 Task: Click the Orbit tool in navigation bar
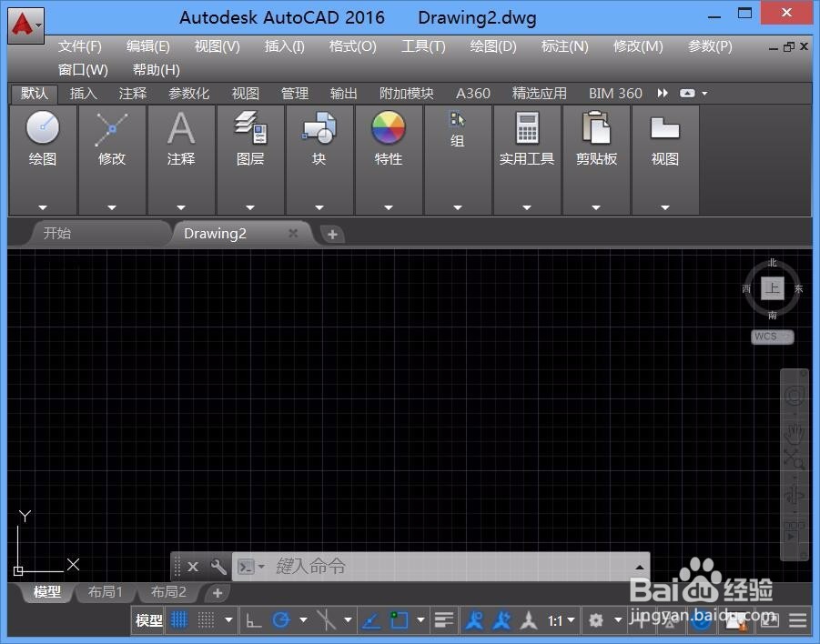[x=794, y=494]
